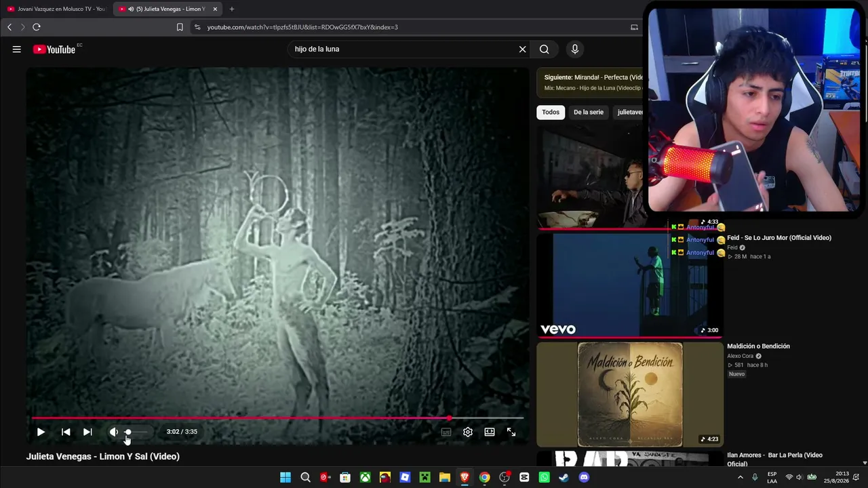Open the ESP LAA language switcher

[772, 477]
